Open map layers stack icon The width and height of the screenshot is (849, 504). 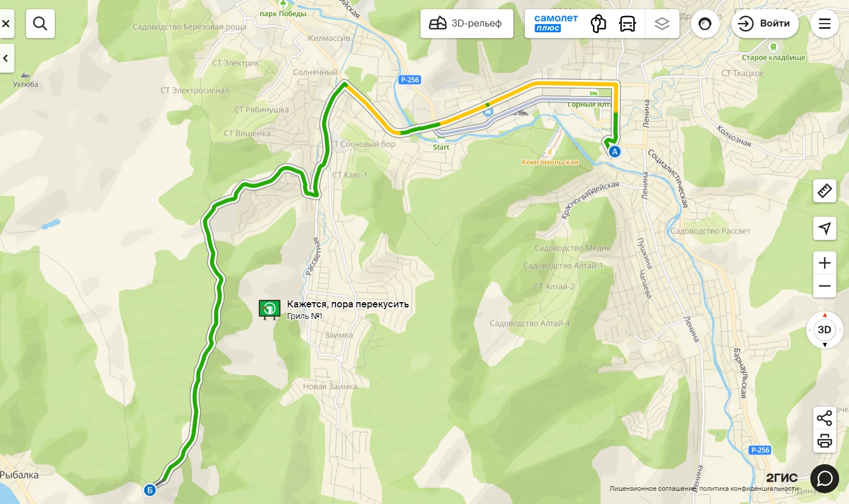(662, 24)
